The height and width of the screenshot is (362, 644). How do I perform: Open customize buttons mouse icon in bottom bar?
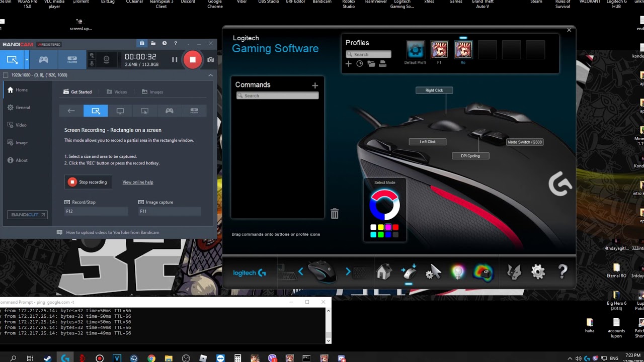coord(409,272)
